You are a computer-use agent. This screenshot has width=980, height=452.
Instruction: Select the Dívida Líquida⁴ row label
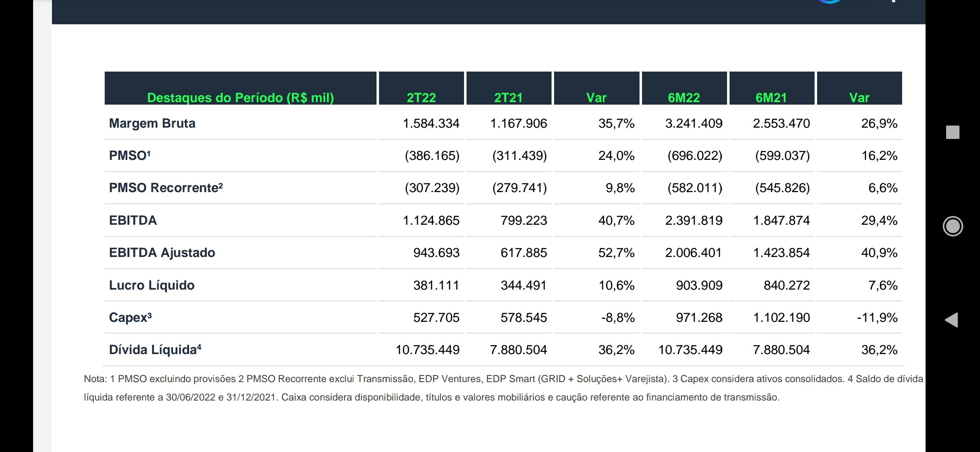tap(155, 350)
